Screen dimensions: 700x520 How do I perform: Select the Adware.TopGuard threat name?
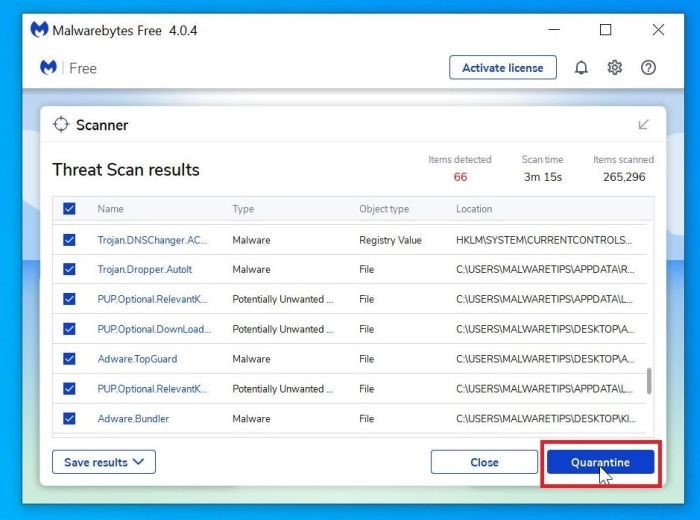tap(137, 359)
